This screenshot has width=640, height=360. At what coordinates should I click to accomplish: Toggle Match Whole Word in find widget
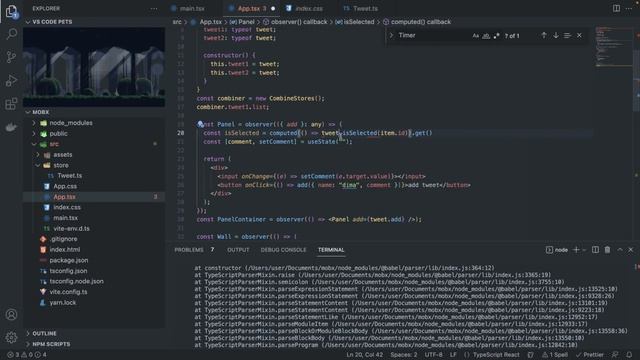pos(486,36)
